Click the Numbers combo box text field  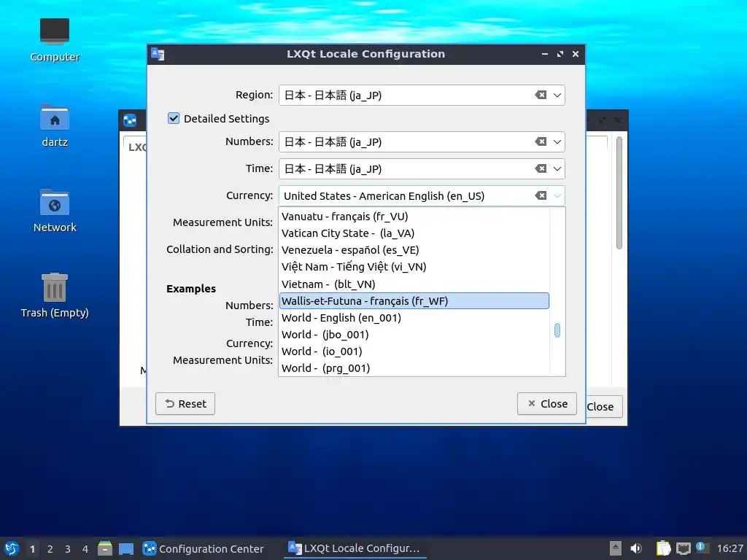(406, 141)
